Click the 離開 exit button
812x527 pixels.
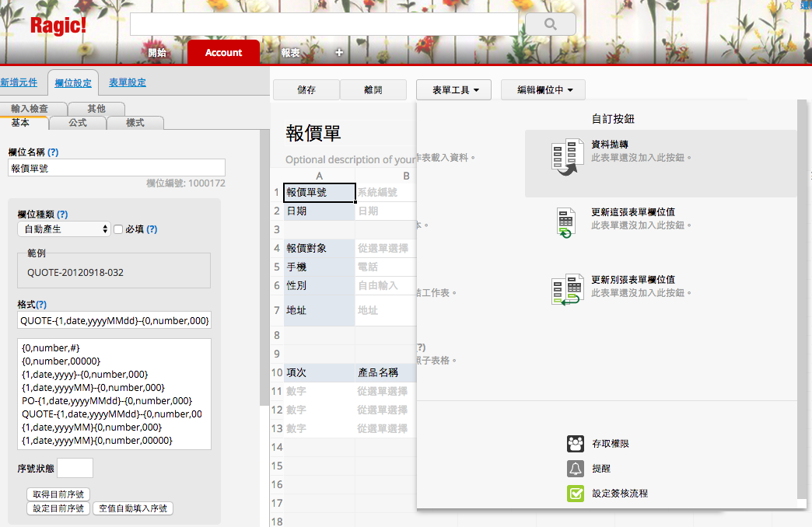pyautogui.click(x=373, y=90)
